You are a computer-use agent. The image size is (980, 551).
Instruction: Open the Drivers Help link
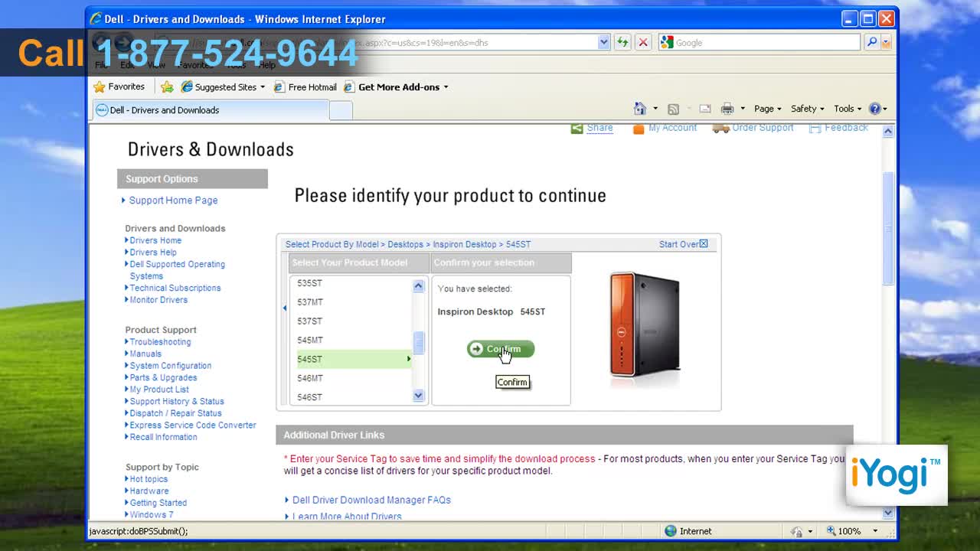point(153,253)
